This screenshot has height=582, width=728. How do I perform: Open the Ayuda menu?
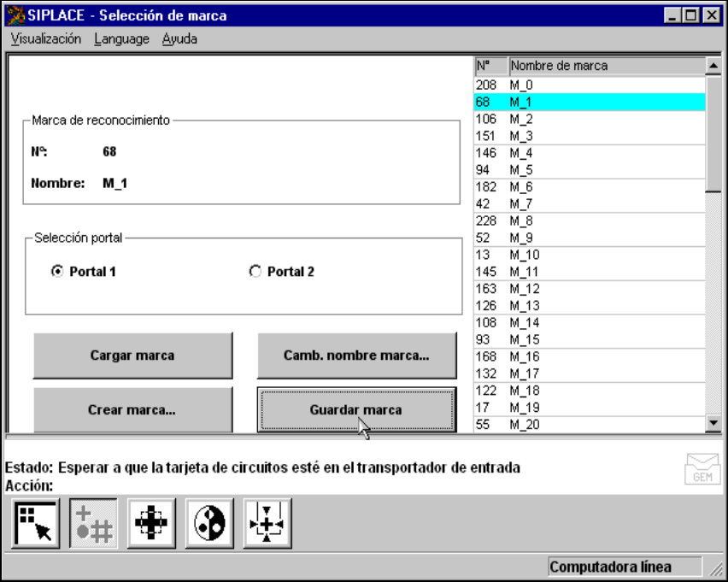(x=179, y=38)
